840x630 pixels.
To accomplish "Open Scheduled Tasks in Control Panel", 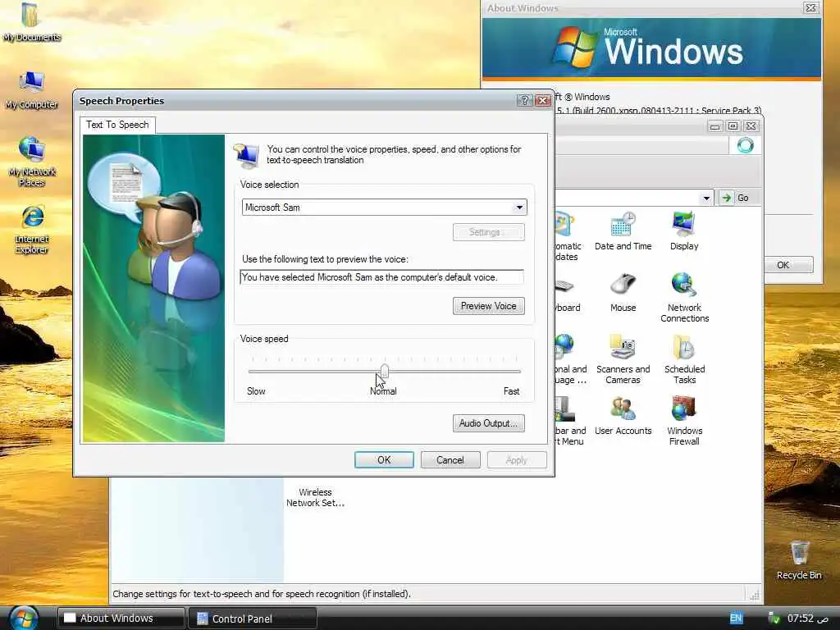I will click(x=684, y=359).
